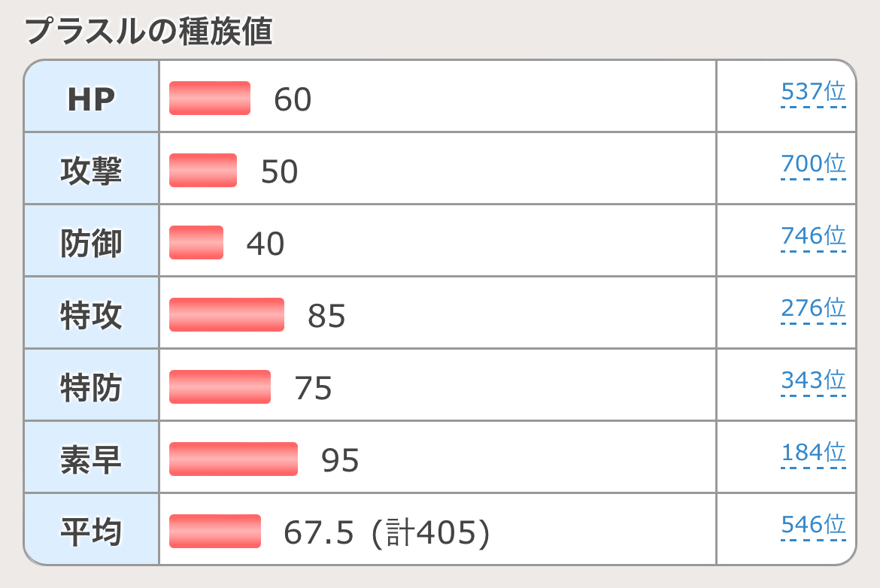The width and height of the screenshot is (880, 588).
Task: Click the 特攻 row header cell
Action: pos(92,313)
